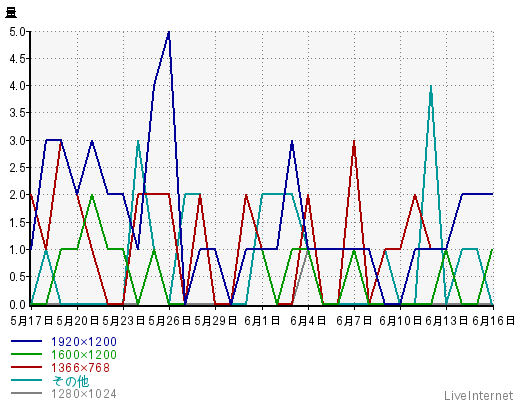This screenshot has width=520, height=405.
Task: Click the red peak at 3.0 on 6月7日
Action: 354,142
